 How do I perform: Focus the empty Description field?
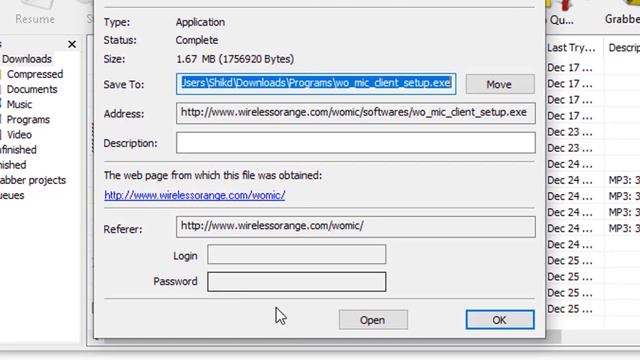click(356, 143)
